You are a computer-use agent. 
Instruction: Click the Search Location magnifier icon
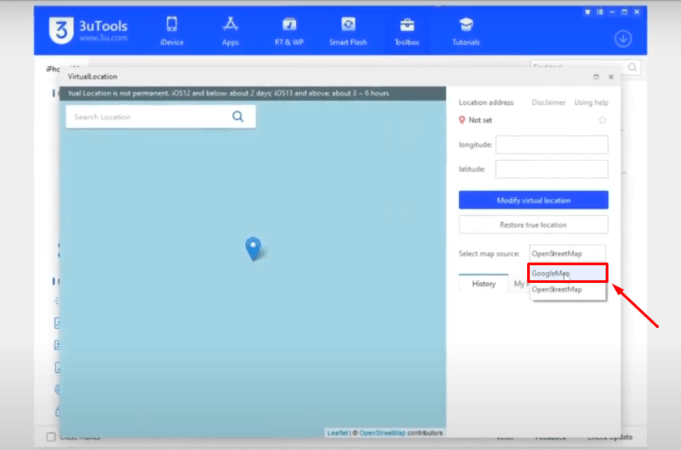tap(238, 116)
